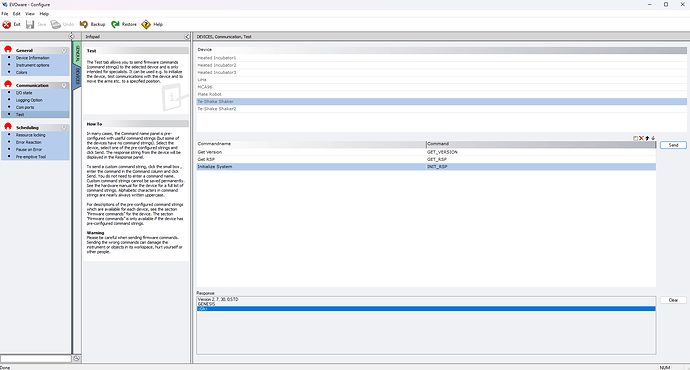Click the search icon beside bottom-left field
This screenshot has width=690, height=370.
point(77,359)
